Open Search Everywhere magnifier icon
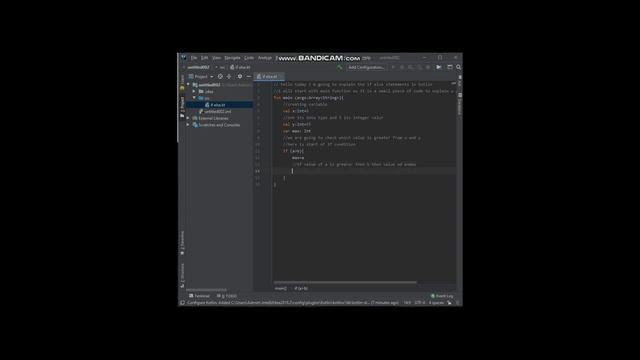Image resolution: width=640 pixels, height=360 pixels. tap(458, 67)
